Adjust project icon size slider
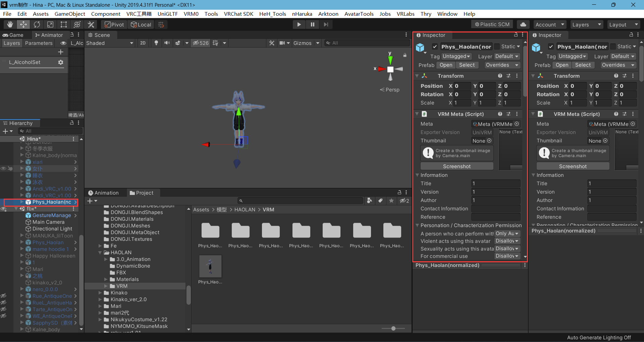 pyautogui.click(x=393, y=328)
